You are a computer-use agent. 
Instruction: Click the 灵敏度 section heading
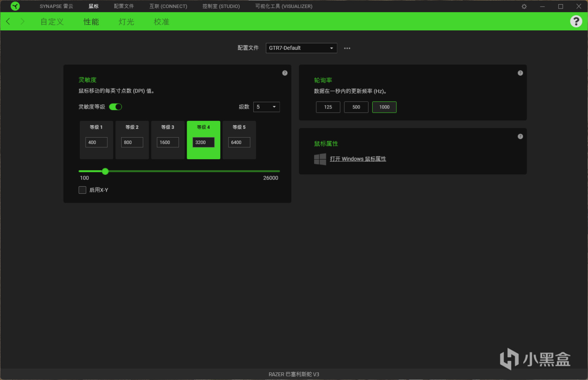[x=87, y=80]
